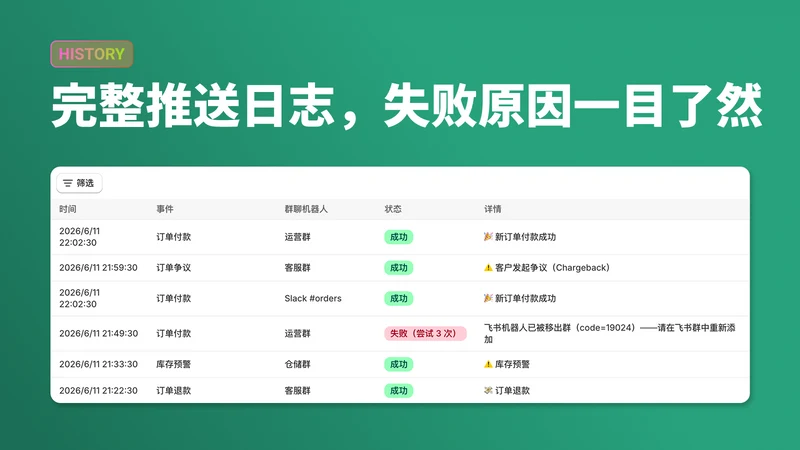The height and width of the screenshot is (450, 800).
Task: Click 库存预警 in the event column
Action: (173, 364)
